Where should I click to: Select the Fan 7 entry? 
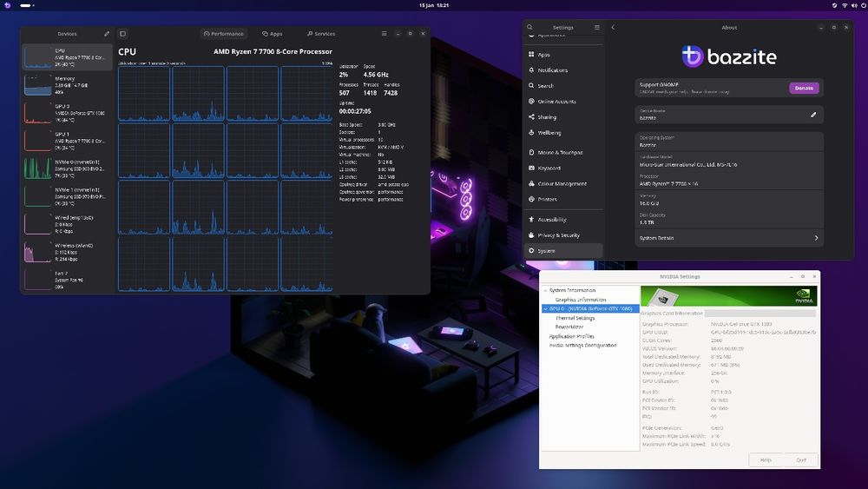[x=67, y=280]
